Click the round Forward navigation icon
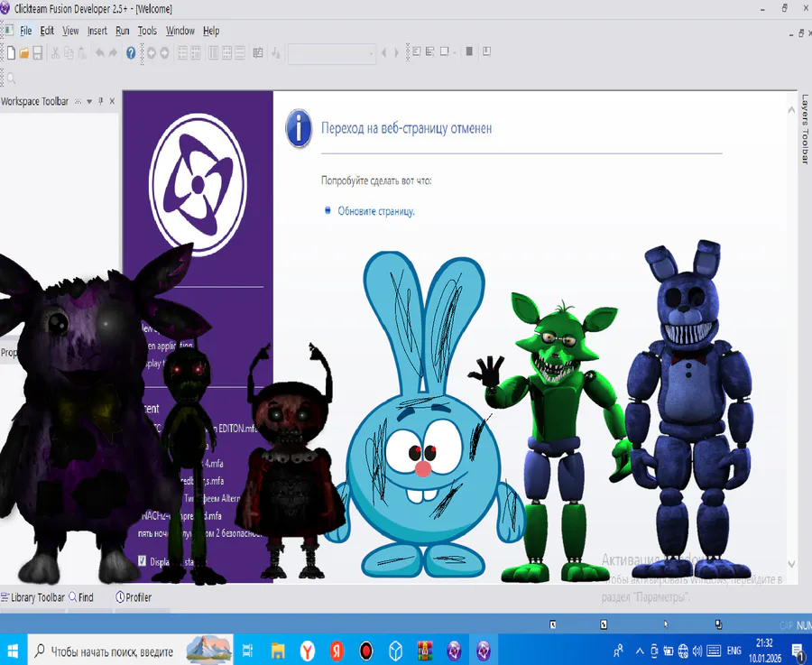The image size is (812, 665). click(x=165, y=53)
